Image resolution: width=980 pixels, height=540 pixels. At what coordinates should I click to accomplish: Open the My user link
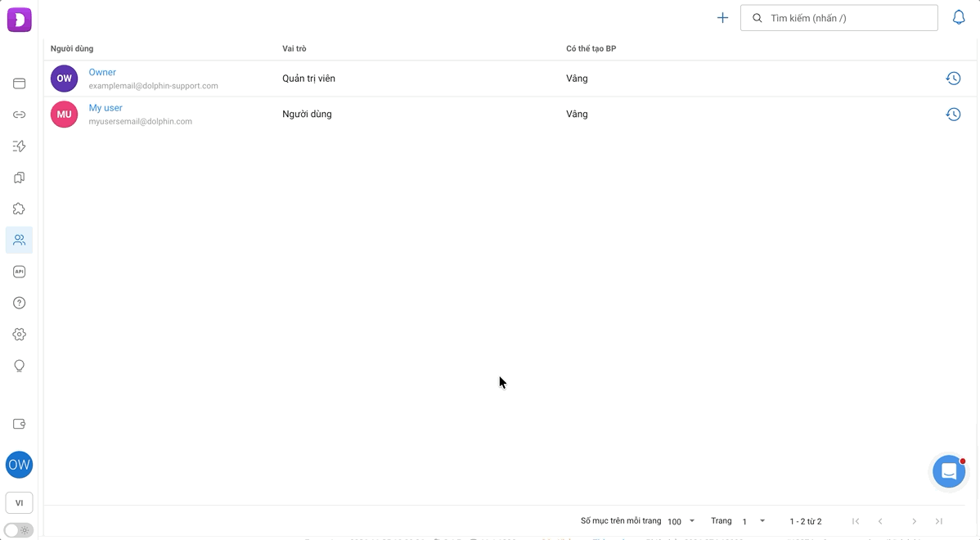106,108
